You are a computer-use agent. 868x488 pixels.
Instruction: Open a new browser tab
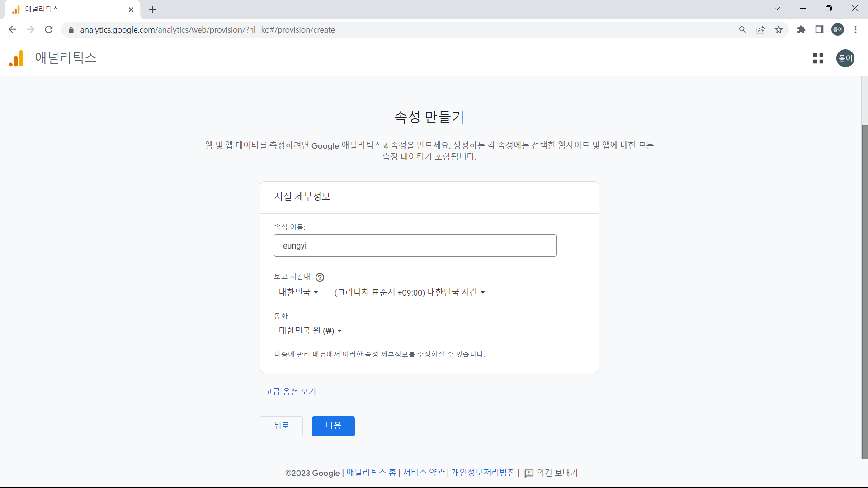(152, 9)
